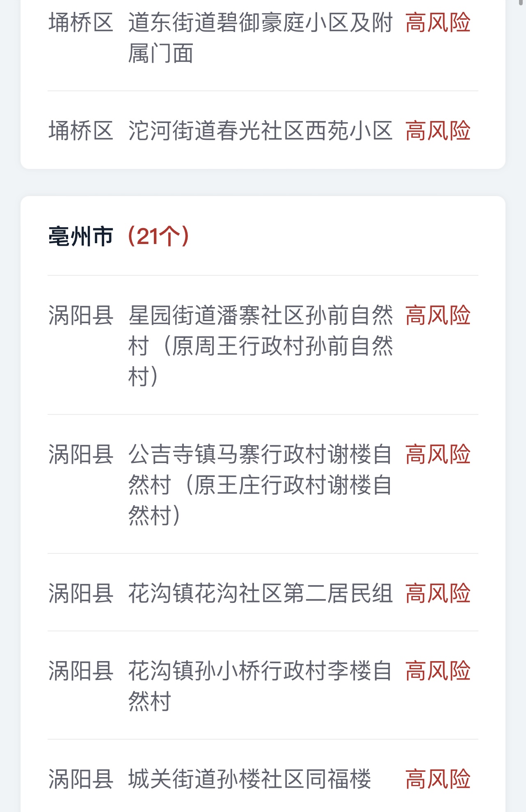This screenshot has height=812, width=526.
Task: Select the 道东街道碧御豪庭小区及附属门面 address entry
Action: (261, 38)
